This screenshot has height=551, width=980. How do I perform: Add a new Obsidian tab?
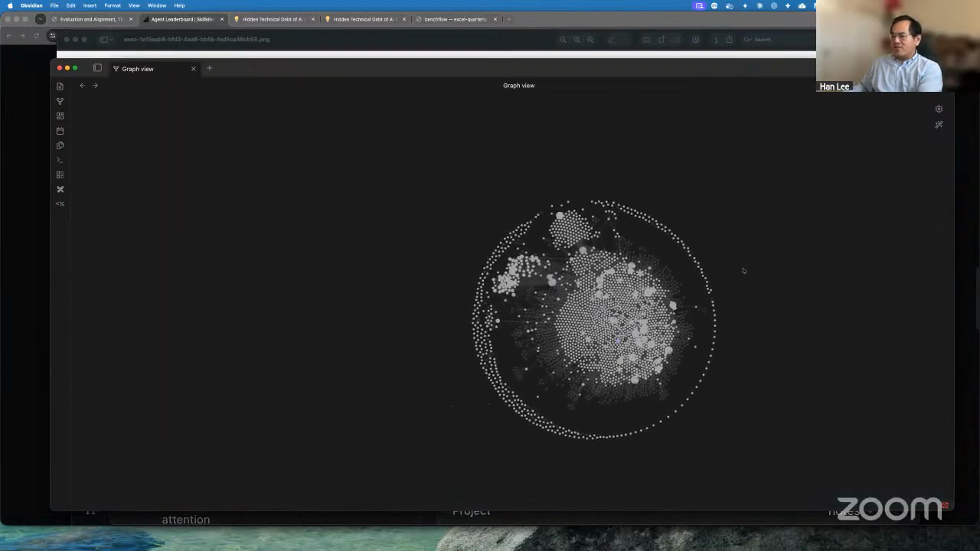click(209, 68)
